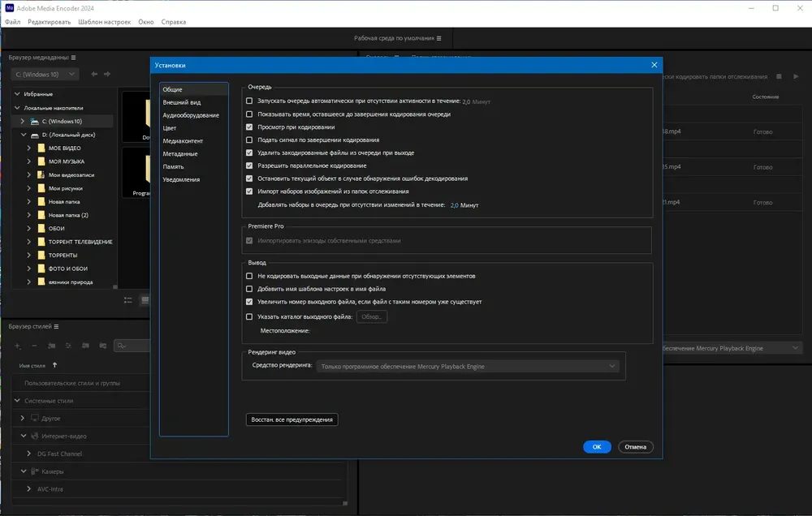The image size is (812, 516).
Task: Click the 2,0 Минут value for добавлять наборы
Action: click(x=464, y=205)
